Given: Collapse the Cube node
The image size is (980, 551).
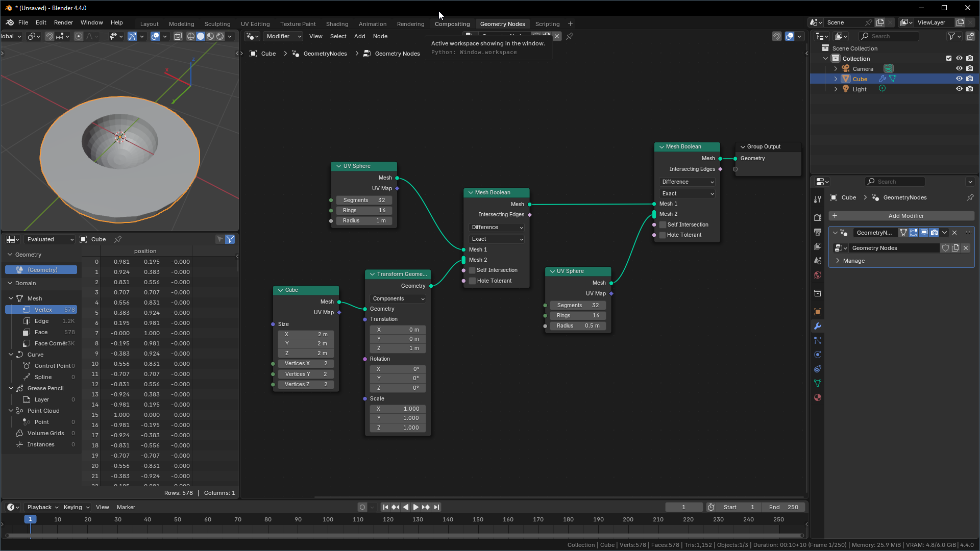Looking at the screenshot, I should pyautogui.click(x=281, y=290).
